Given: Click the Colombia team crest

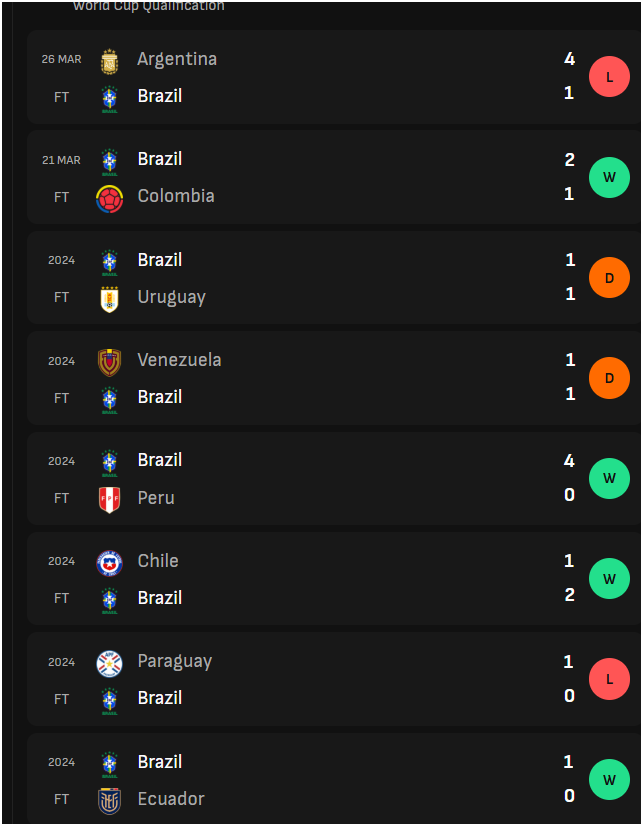Looking at the screenshot, I should [110, 199].
